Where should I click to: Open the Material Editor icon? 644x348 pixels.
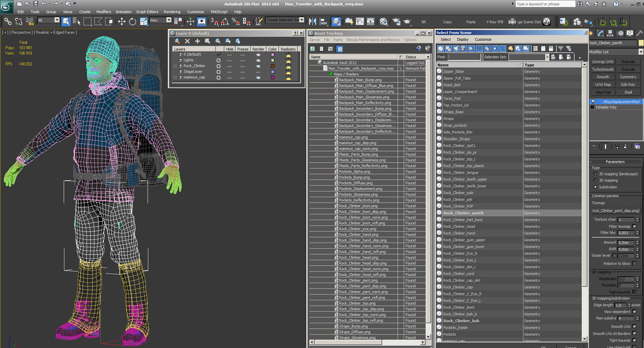[x=383, y=21]
